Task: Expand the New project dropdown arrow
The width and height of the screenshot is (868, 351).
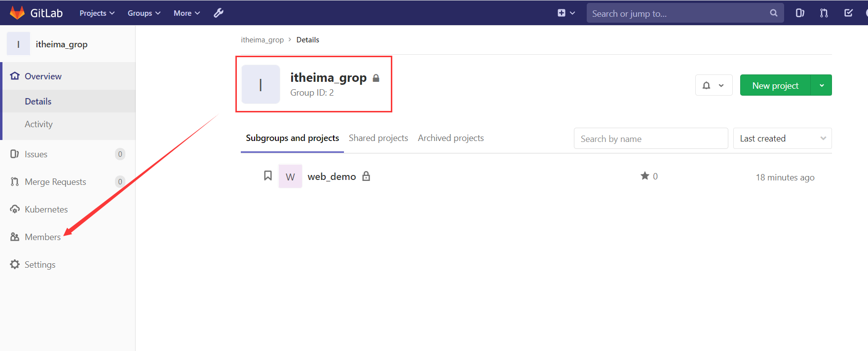Action: click(822, 85)
